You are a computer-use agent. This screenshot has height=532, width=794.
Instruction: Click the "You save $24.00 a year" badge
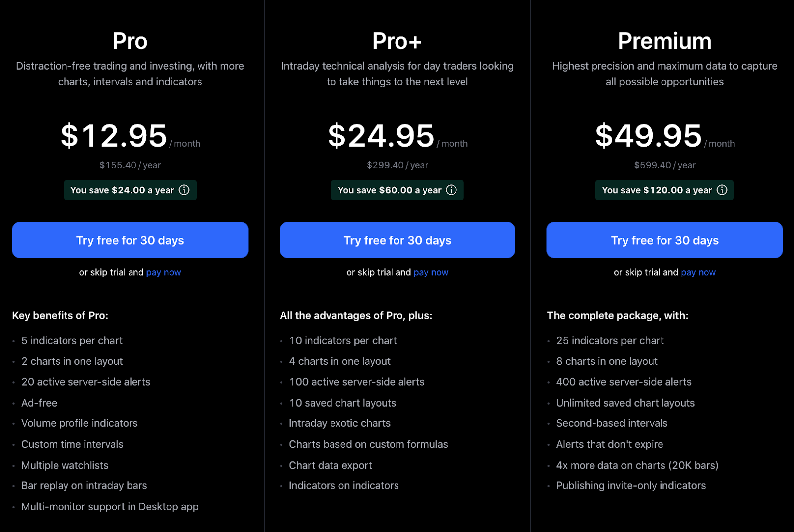point(130,190)
